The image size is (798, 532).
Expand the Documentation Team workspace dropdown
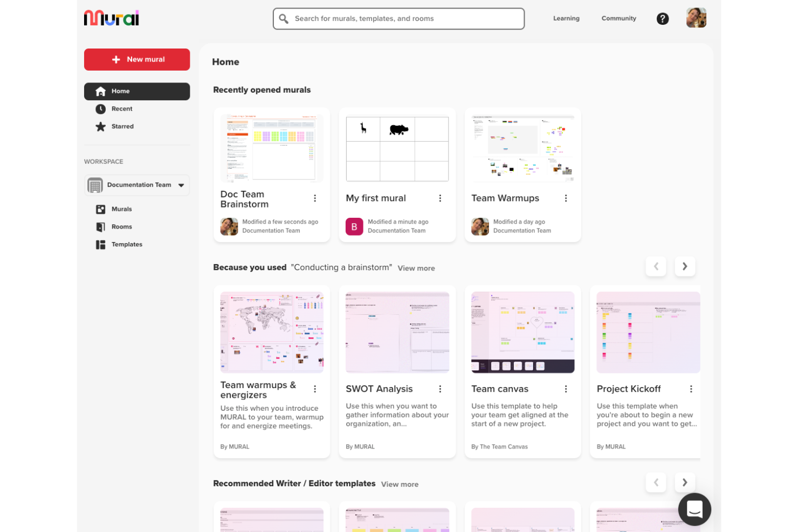click(x=181, y=185)
